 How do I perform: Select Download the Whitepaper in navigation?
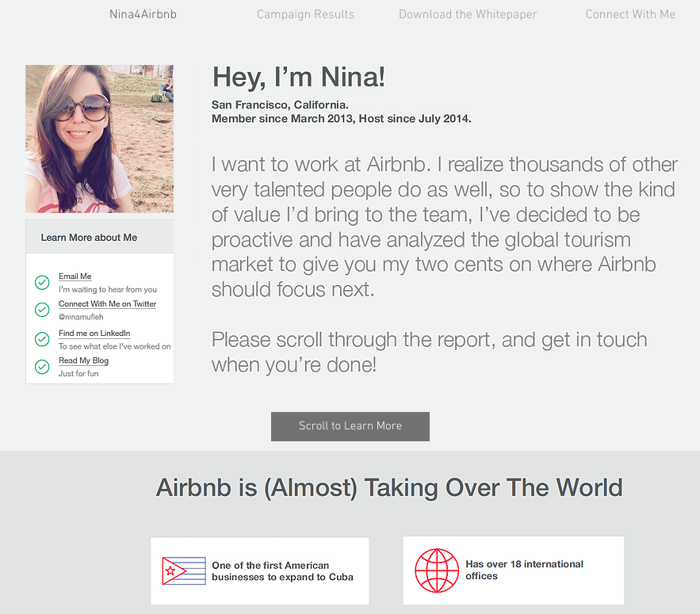point(468,14)
